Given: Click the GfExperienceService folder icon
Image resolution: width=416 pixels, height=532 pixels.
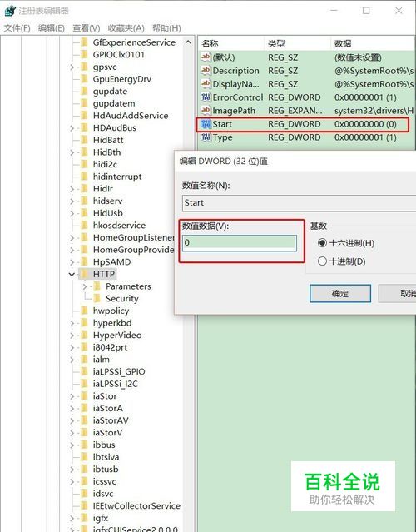Looking at the screenshot, I should (x=84, y=42).
